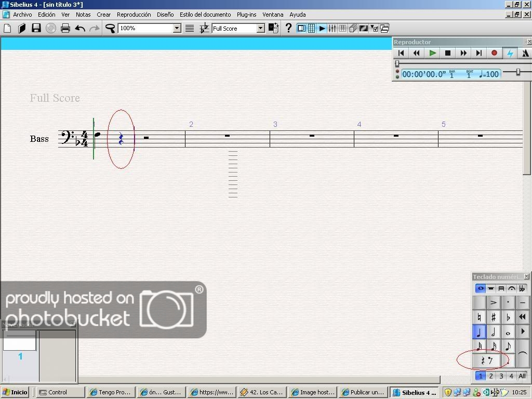Undo the last action
Viewport: 532px width, 399px height.
80,28
